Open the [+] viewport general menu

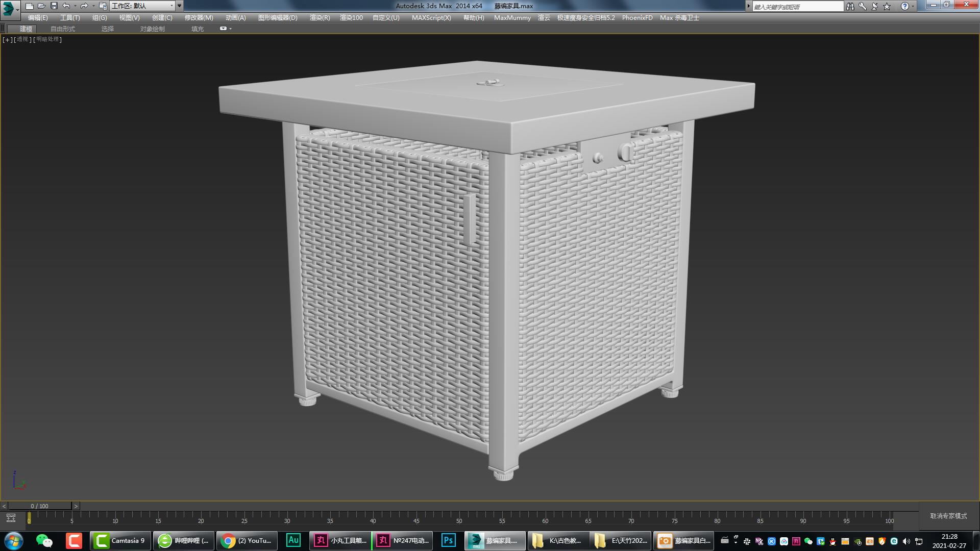7,39
